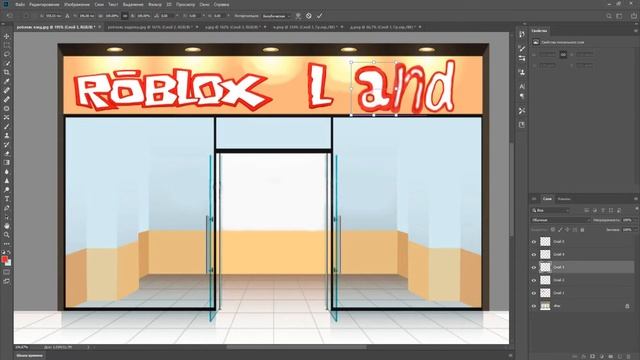Open the Изображение menu
640x360 pixels.
(x=76, y=4)
